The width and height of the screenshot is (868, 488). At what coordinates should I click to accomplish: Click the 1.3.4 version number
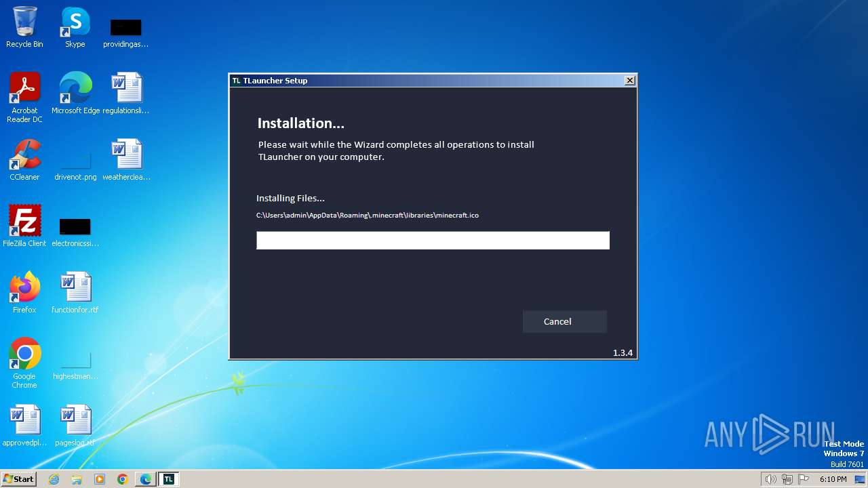click(623, 352)
